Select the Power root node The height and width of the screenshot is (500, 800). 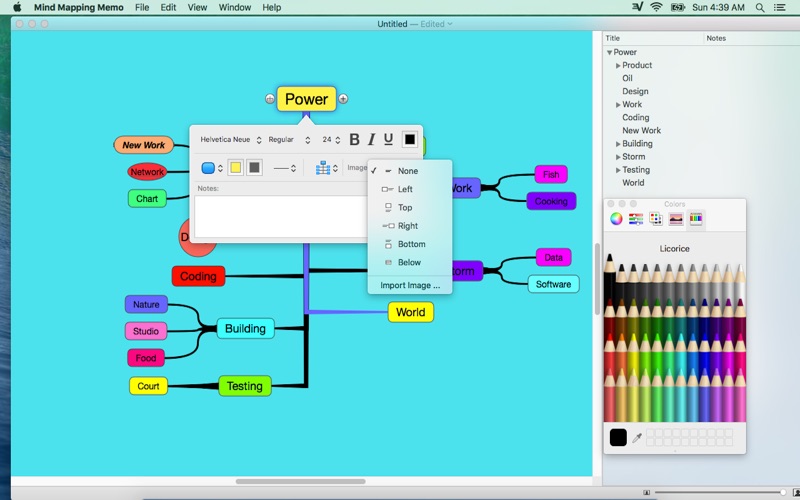coord(306,99)
